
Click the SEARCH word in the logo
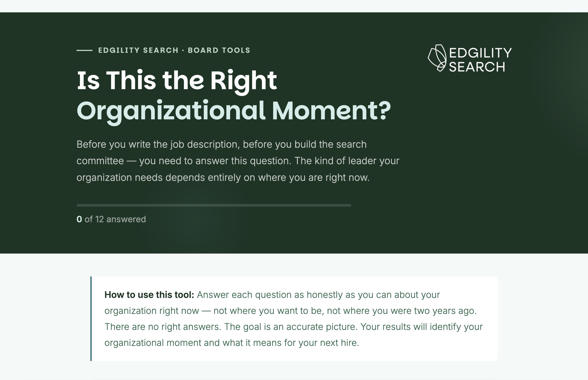click(477, 67)
